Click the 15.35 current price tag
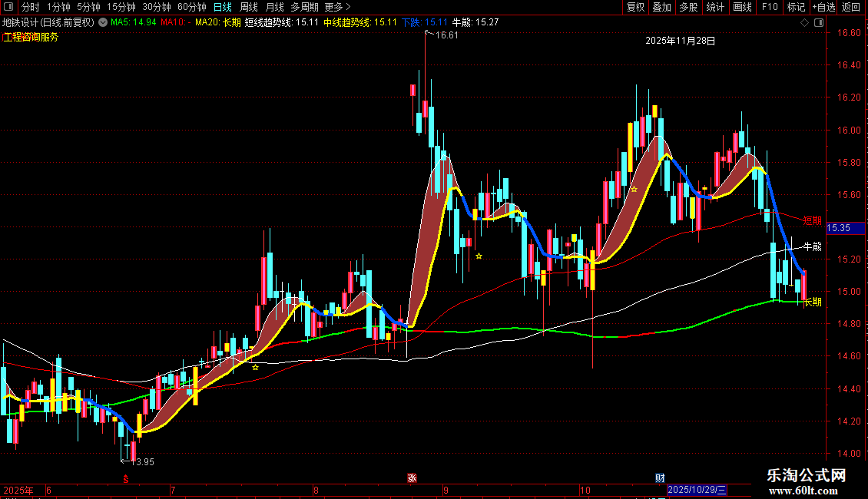The height and width of the screenshot is (499, 868). tap(845, 228)
